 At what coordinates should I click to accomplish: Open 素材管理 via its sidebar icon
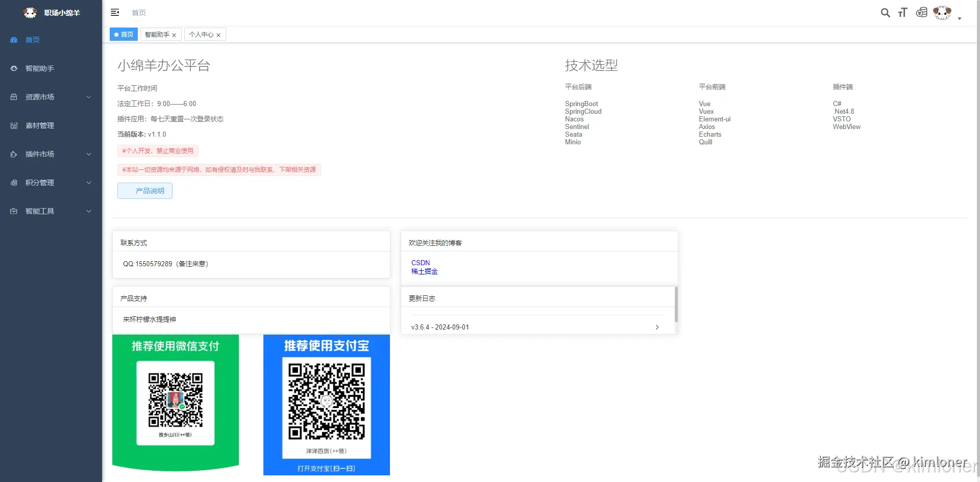(14, 125)
